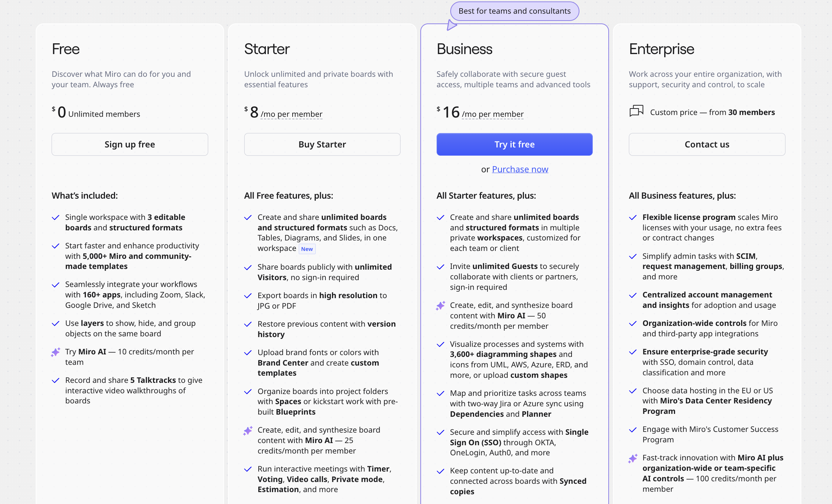The height and width of the screenshot is (504, 832).
Task: Click the $0 Unlimited members text
Action: 96,112
